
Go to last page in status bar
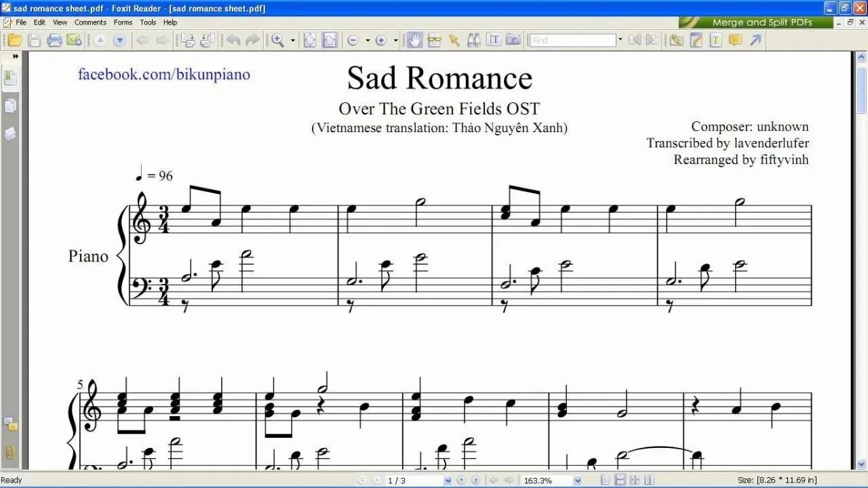click(476, 481)
